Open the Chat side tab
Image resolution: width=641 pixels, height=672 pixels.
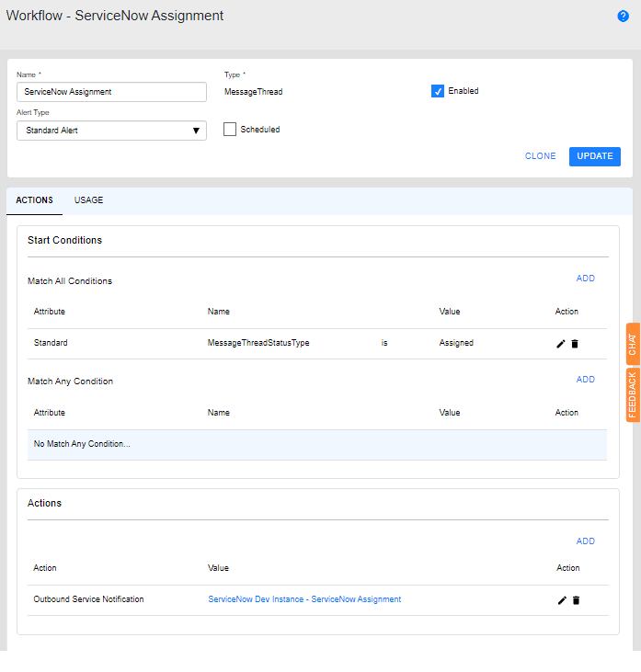[633, 345]
